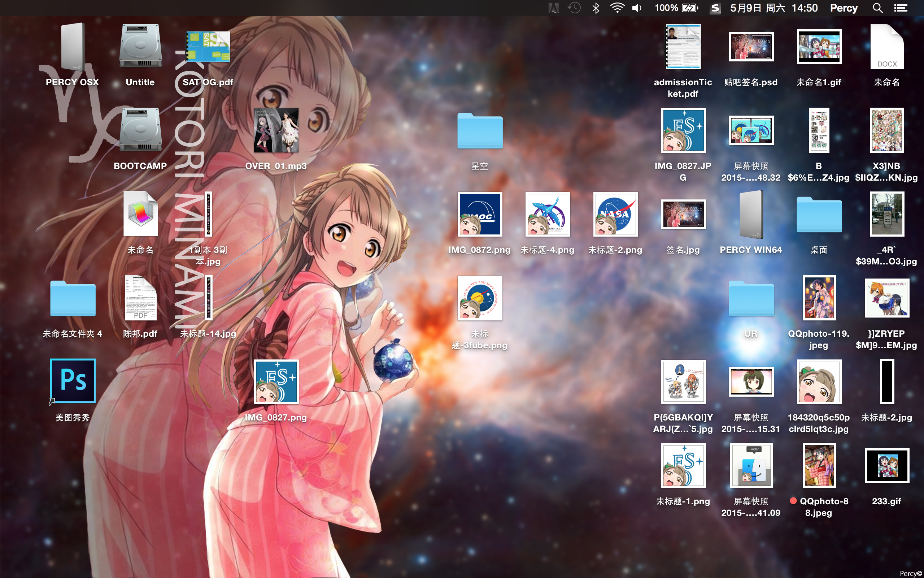Select the 美图秀秀 Photoshop shortcut icon
Screen dimensions: 924x578
pos(73,381)
